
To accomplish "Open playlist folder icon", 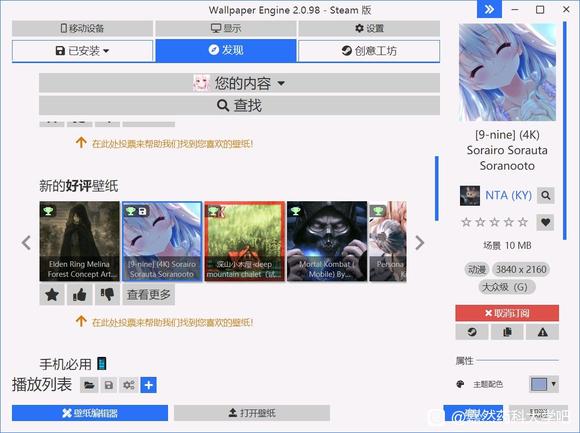I will [89, 385].
